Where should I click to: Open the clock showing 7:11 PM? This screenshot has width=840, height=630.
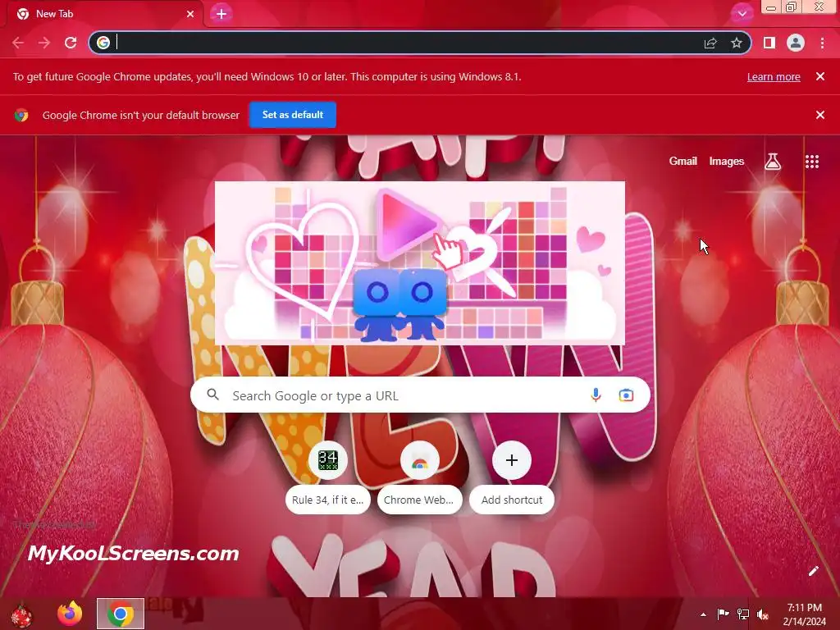point(804,614)
